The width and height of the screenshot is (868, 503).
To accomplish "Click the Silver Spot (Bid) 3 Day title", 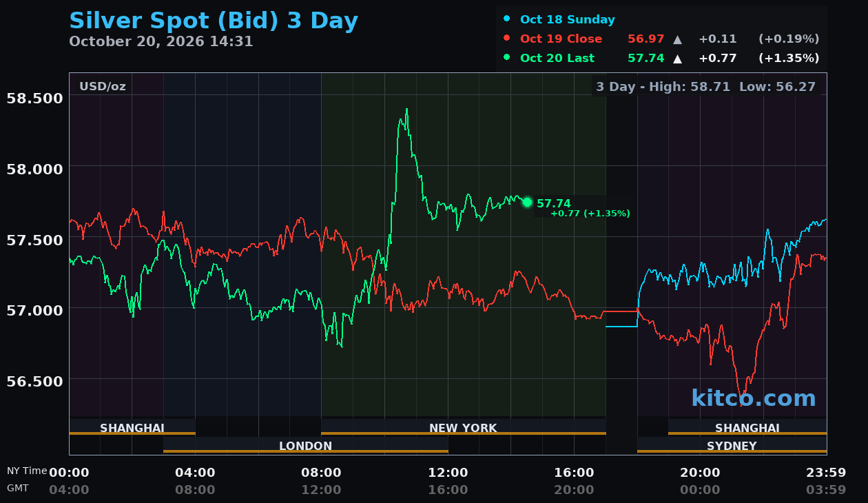I will [x=214, y=21].
